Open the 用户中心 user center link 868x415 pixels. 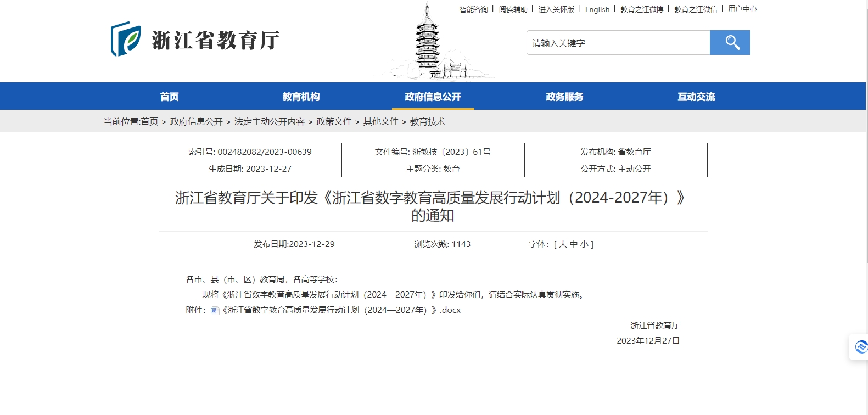pyautogui.click(x=742, y=9)
